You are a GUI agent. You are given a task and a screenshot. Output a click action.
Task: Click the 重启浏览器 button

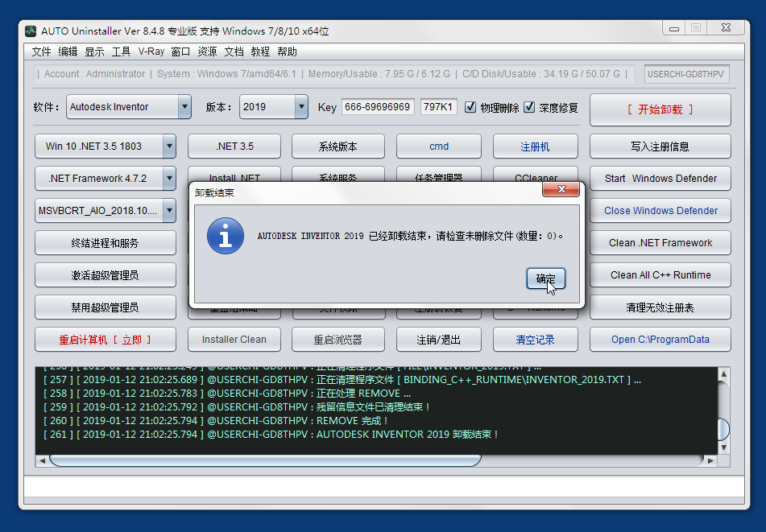click(x=338, y=339)
